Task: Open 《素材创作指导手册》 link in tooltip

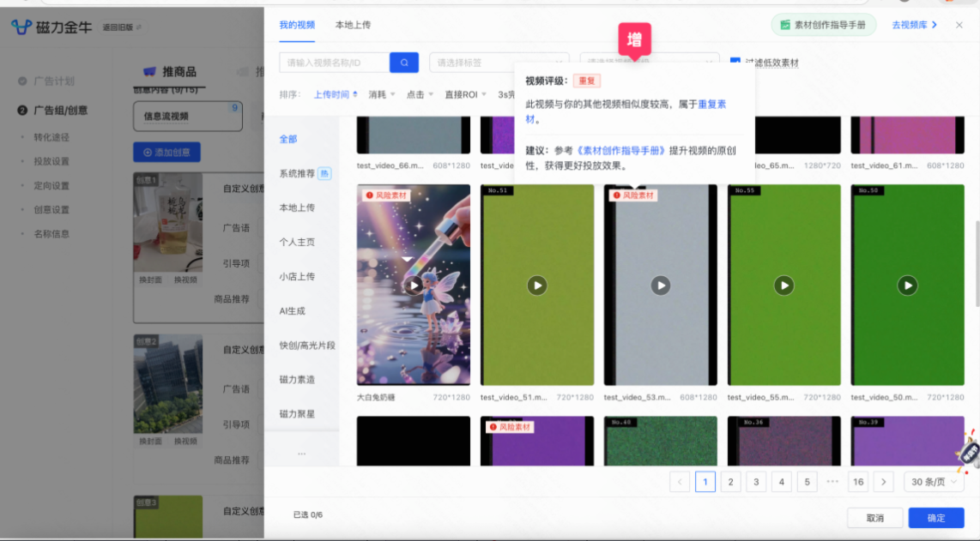Action: point(620,151)
